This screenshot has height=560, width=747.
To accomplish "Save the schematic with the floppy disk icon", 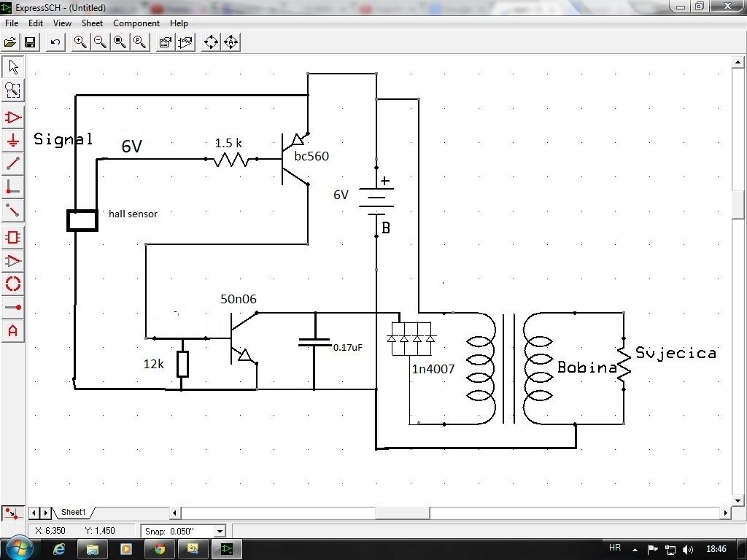I will click(30, 42).
